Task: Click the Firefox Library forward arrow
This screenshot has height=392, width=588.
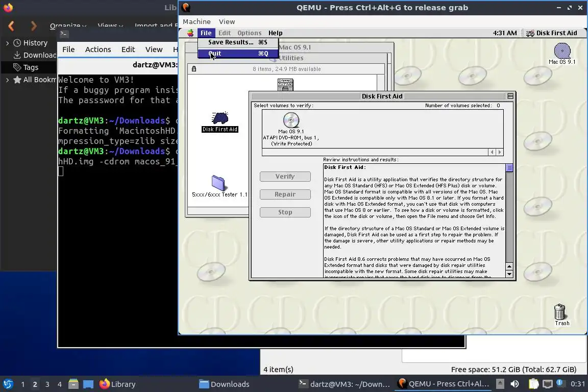Action: click(x=34, y=26)
